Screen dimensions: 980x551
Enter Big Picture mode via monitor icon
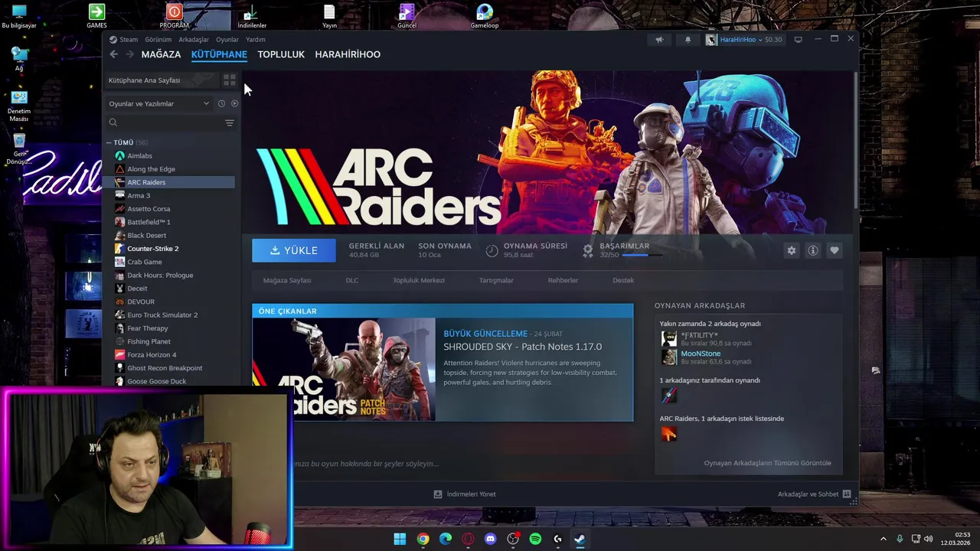point(798,39)
